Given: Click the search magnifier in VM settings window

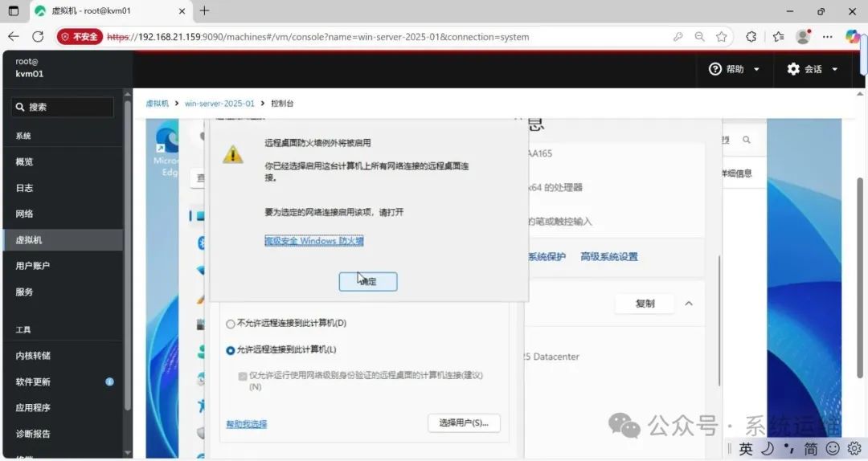Looking at the screenshot, I should click(746, 140).
